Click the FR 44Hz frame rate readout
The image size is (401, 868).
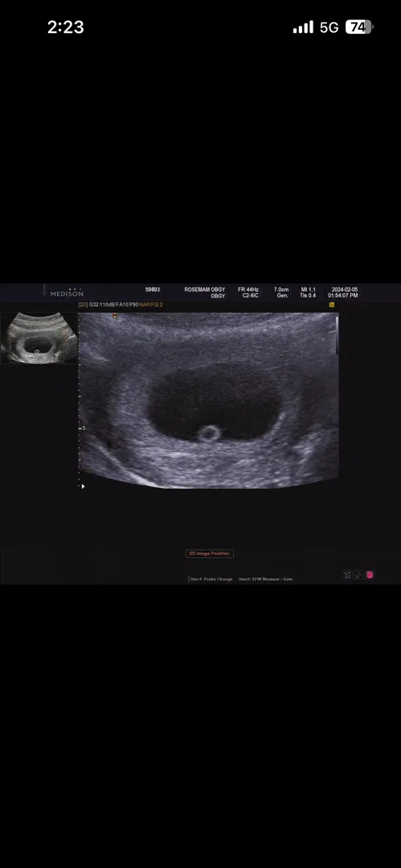click(248, 289)
